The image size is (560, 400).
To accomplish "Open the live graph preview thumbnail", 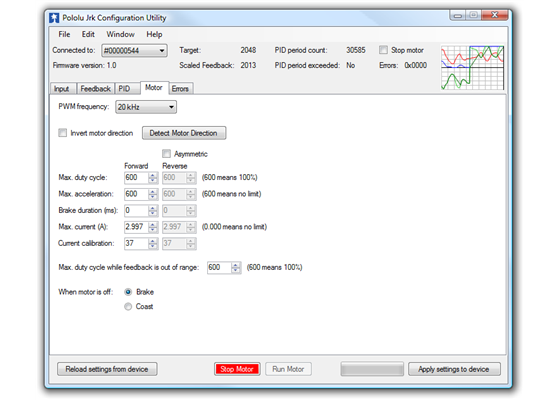I will 472,67.
